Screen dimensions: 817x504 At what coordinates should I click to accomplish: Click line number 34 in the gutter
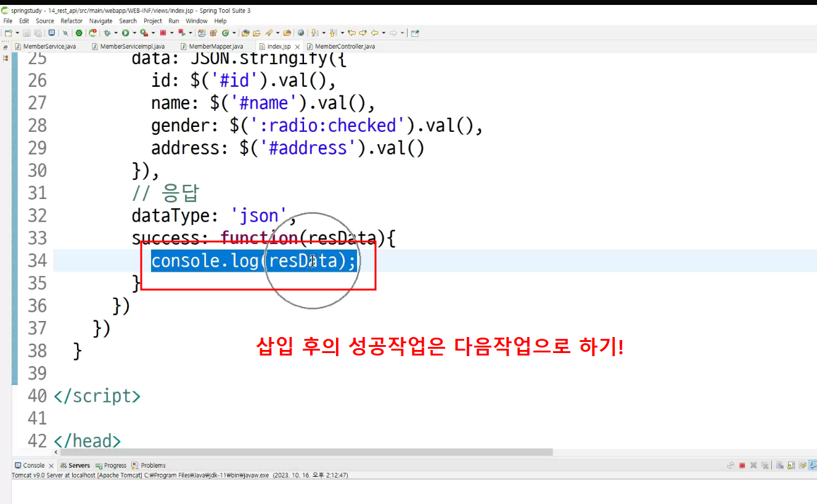[x=38, y=261]
